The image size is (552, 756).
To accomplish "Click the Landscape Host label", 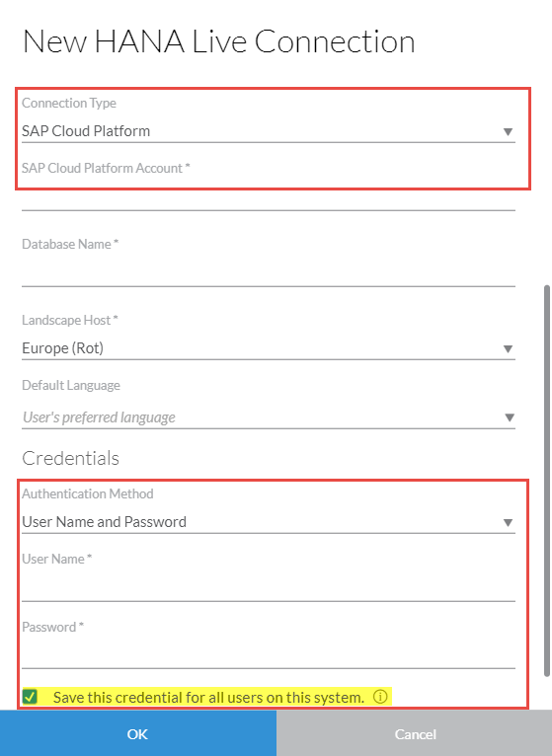I will [x=70, y=320].
